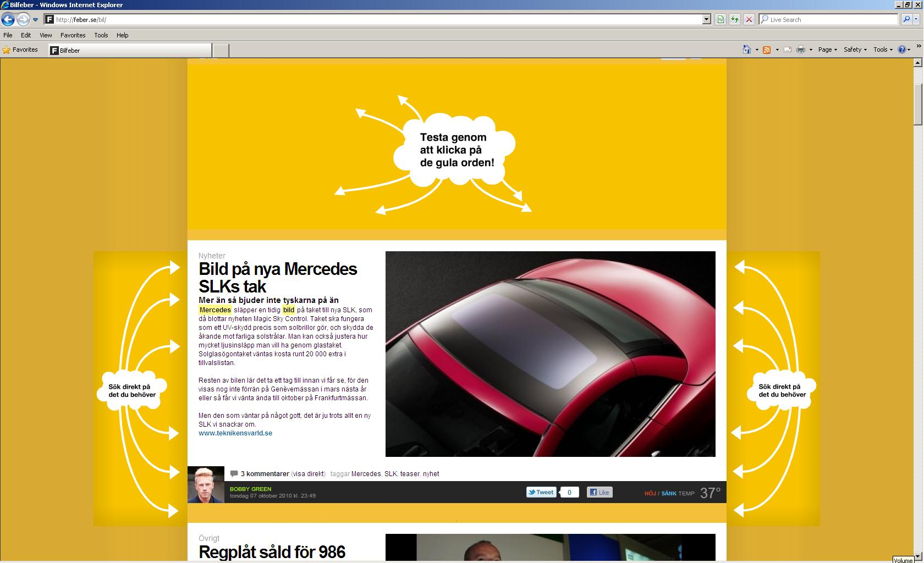This screenshot has height=563, width=924.
Task: Click the SLK tag
Action: click(391, 474)
